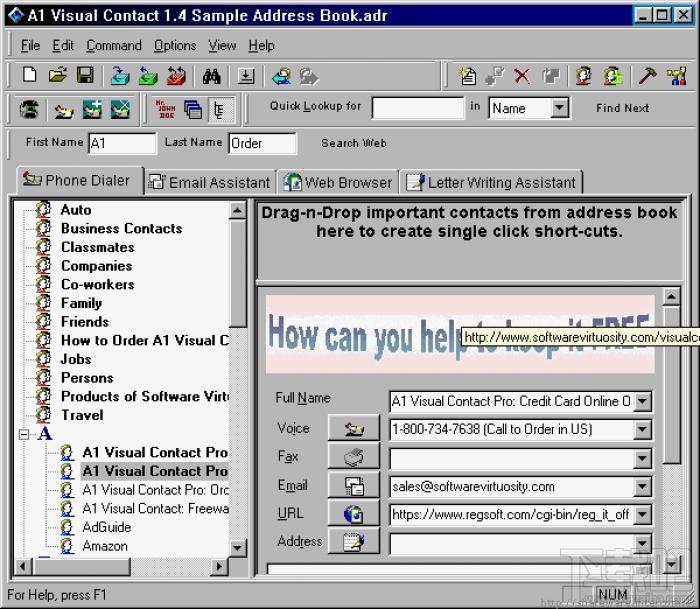700x609 pixels.
Task: Expand the Voice number dropdown arrow
Action: pyautogui.click(x=642, y=430)
